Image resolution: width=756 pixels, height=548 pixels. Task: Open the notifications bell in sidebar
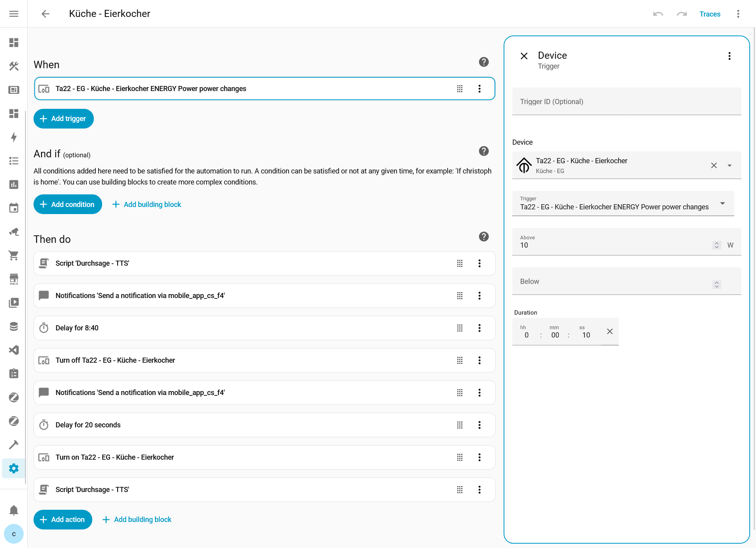coord(14,510)
